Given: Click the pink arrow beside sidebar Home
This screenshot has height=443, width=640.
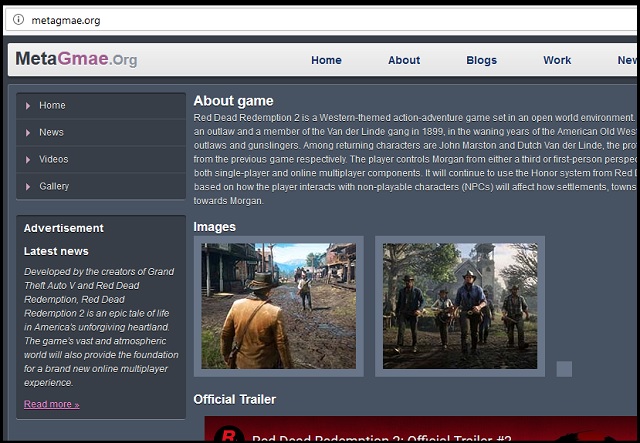Looking at the screenshot, I should click(x=28, y=106).
